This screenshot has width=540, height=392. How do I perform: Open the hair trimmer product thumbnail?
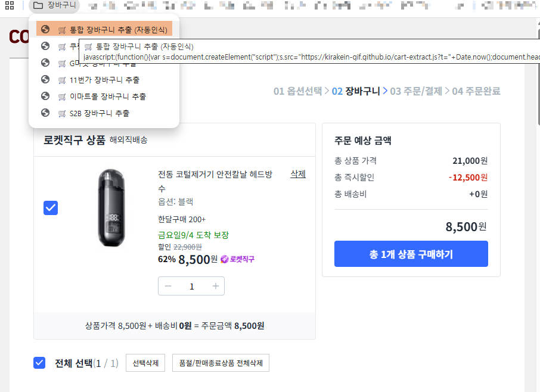coord(111,207)
